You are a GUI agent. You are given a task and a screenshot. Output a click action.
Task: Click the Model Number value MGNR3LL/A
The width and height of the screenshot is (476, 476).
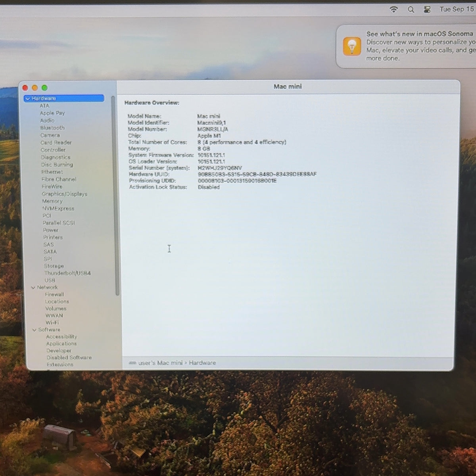(x=213, y=129)
